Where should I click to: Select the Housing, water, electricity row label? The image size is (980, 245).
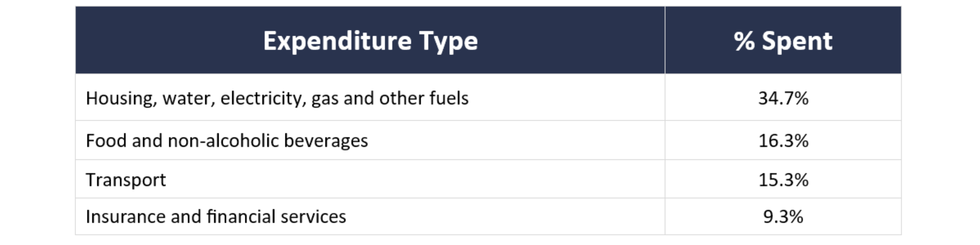coord(277,98)
